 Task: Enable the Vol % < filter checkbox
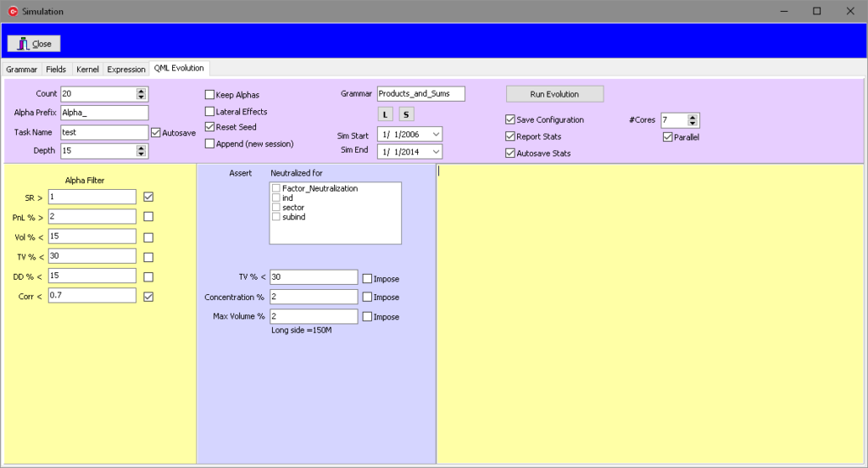148,237
